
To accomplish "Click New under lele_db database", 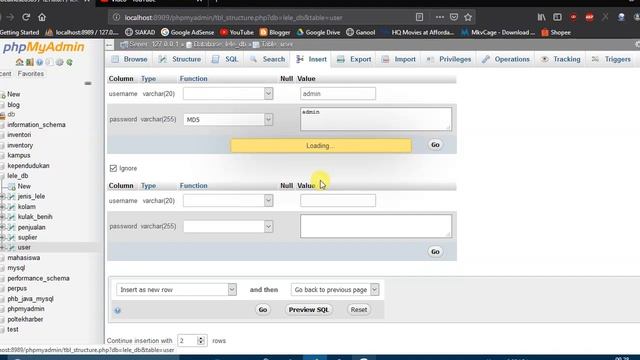I will pos(24,186).
